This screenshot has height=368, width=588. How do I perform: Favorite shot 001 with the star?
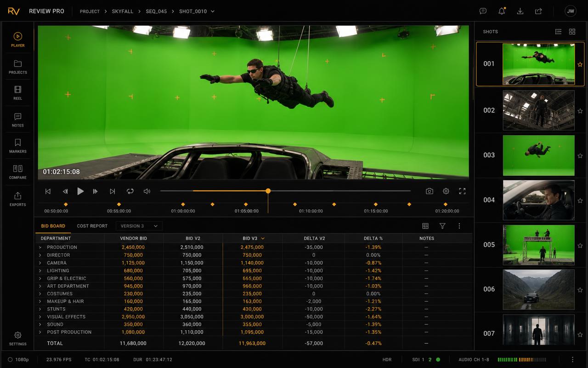(580, 64)
